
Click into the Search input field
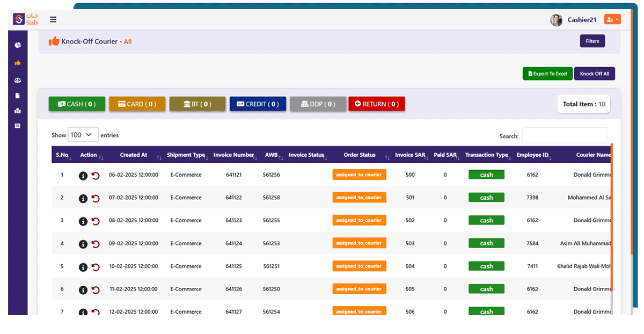coord(564,135)
